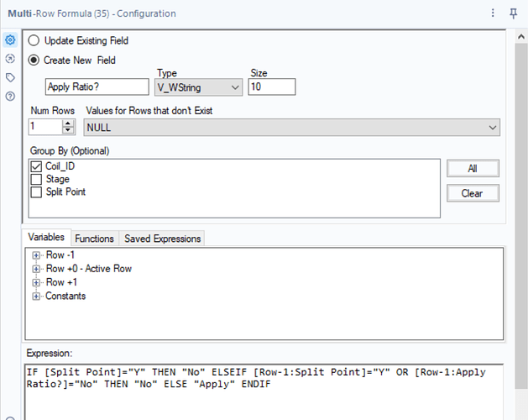The height and width of the screenshot is (420, 528).
Task: Check the Split Point group by checkbox
Action: 36,192
